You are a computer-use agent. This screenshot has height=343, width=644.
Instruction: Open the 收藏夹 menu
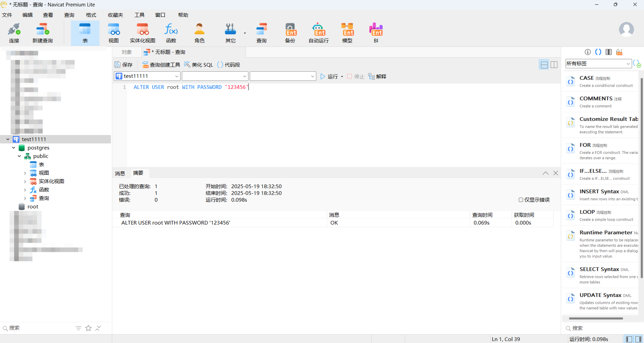115,15
